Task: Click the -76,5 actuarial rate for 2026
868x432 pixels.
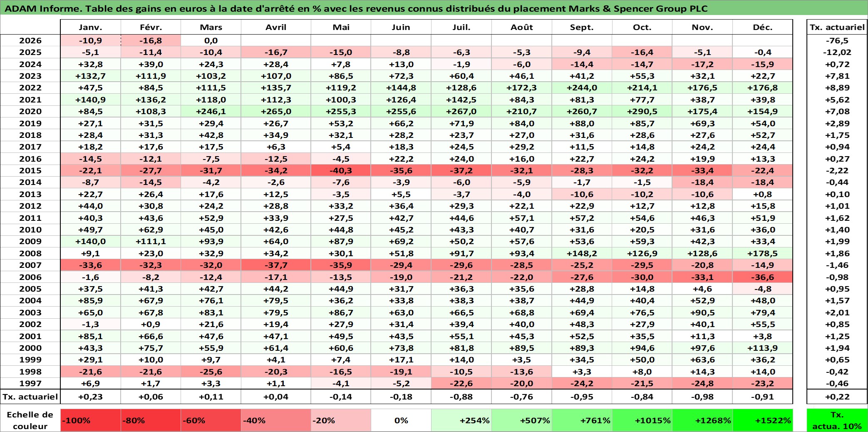Action: tap(837, 40)
